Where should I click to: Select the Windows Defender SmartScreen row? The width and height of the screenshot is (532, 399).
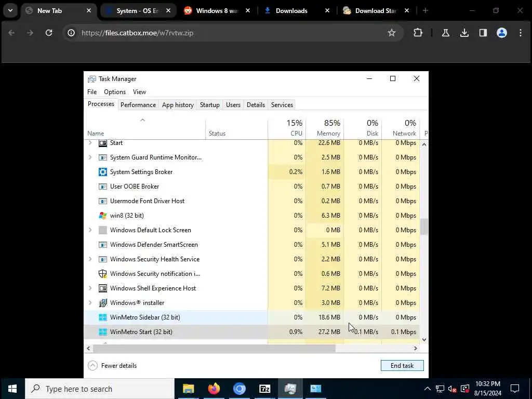(252, 245)
